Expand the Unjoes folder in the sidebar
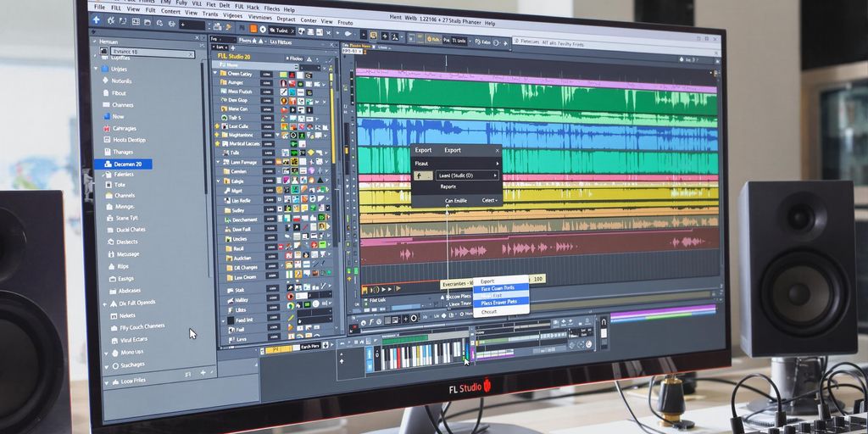This screenshot has height=434, width=868. (x=94, y=69)
